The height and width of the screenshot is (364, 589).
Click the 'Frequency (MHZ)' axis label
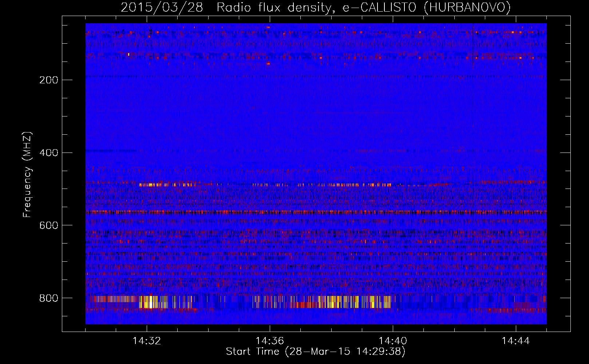coord(27,174)
